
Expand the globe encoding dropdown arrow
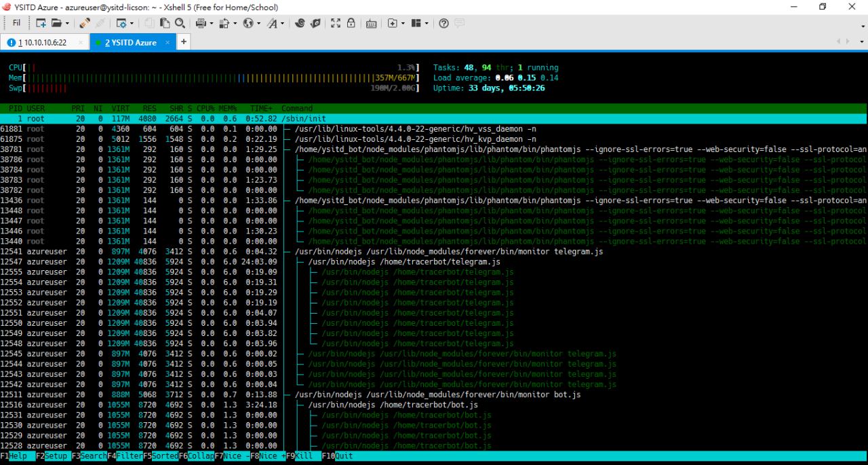point(258,23)
